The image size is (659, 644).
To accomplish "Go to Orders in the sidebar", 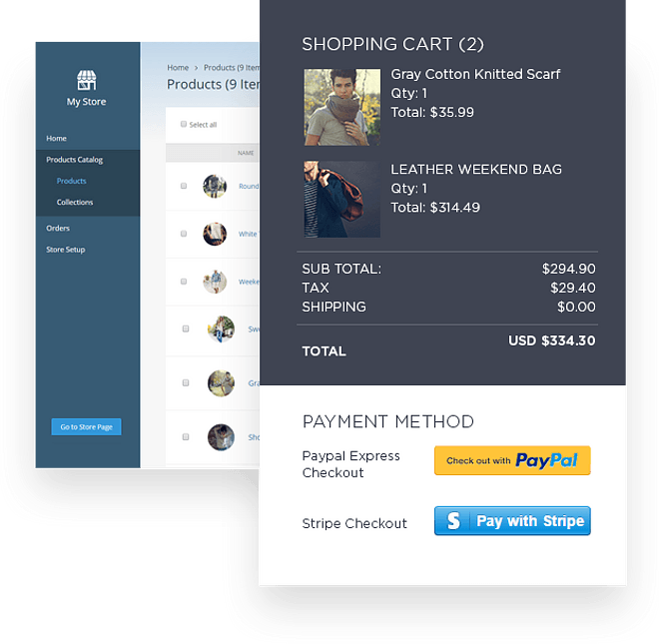I will tap(58, 229).
